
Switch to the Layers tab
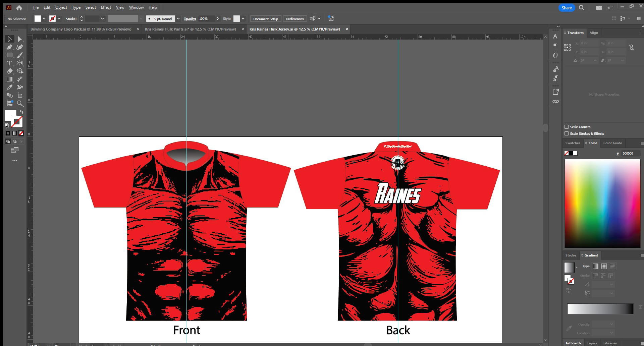click(x=592, y=343)
